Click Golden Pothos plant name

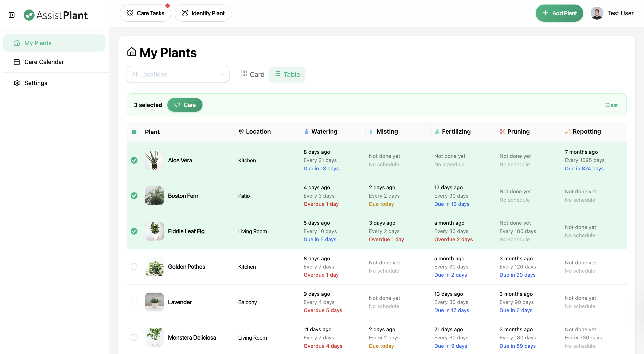coord(186,267)
